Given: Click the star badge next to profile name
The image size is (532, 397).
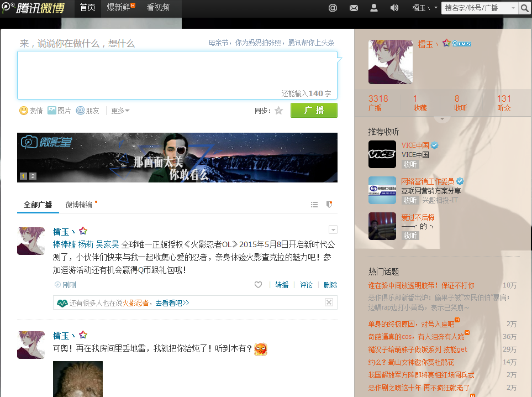Looking at the screenshot, I should (446, 43).
